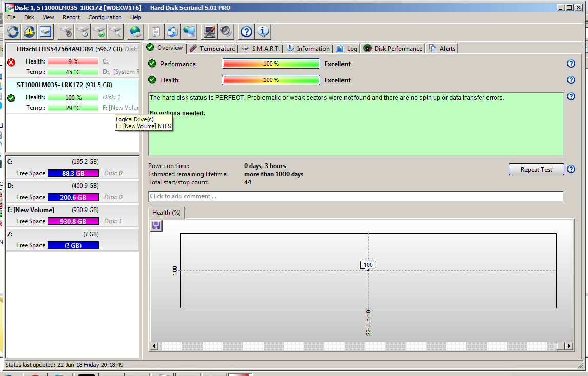Switch to the S.M.A.R.T. tab
588x376 pixels.
tap(260, 49)
